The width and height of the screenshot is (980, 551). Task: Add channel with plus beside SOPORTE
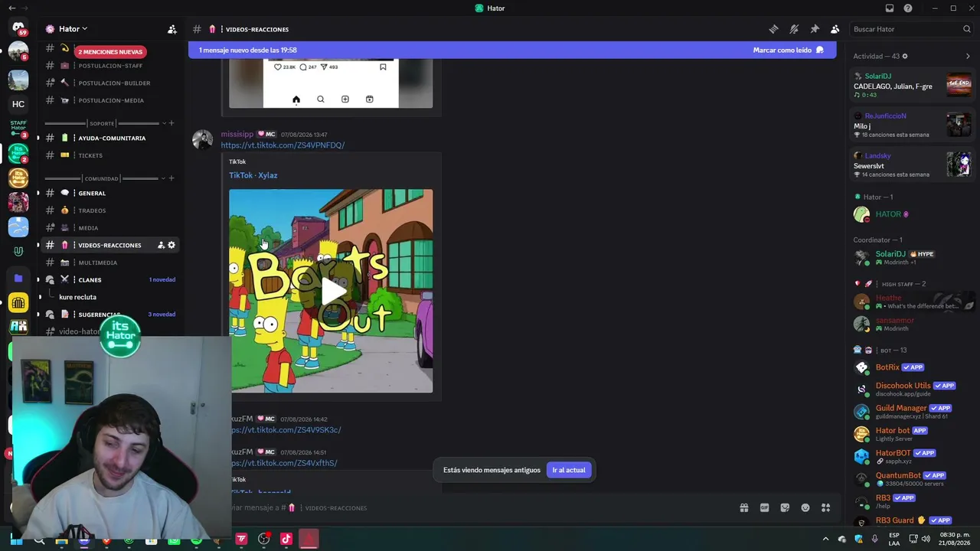171,123
